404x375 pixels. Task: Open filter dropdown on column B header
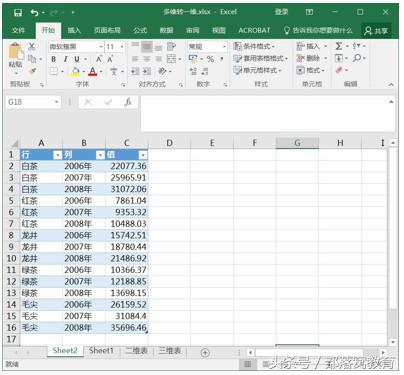click(100, 155)
